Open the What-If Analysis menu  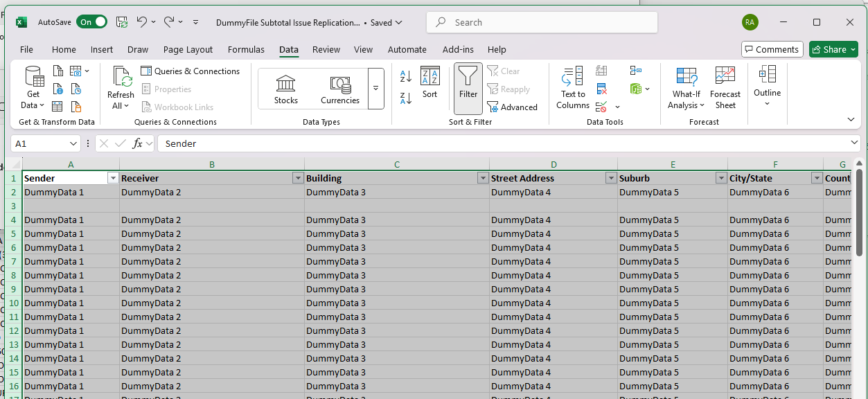pyautogui.click(x=687, y=88)
